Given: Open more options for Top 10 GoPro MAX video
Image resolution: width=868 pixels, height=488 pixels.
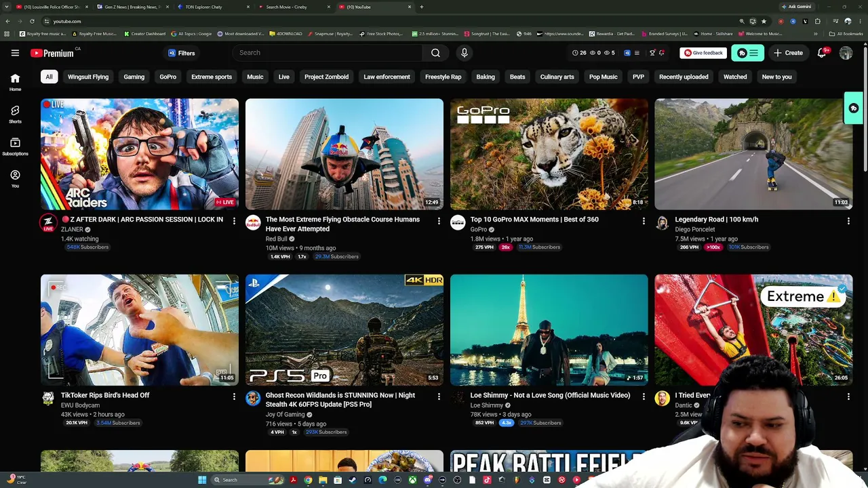Looking at the screenshot, I should pos(644,221).
